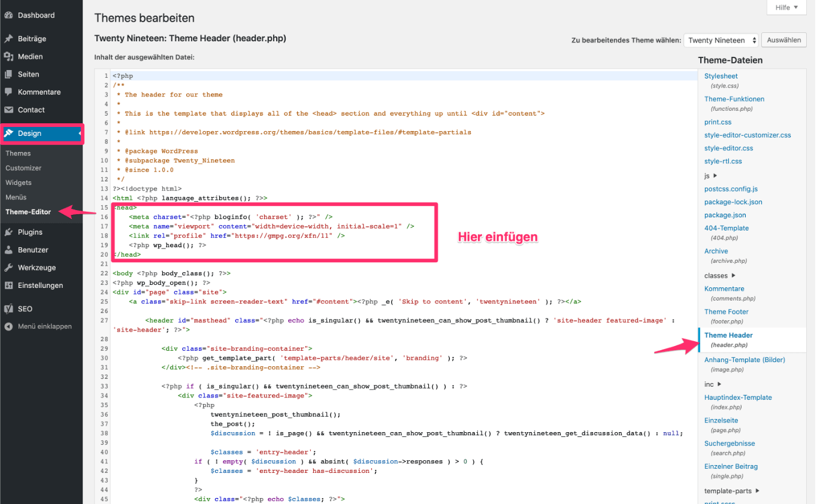Image resolution: width=817 pixels, height=504 pixels.
Task: Open style-editor-customizer.css file
Action: [x=748, y=135]
